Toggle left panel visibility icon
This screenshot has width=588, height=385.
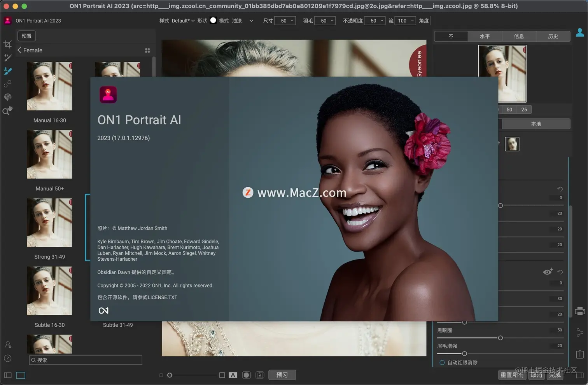(x=8, y=375)
